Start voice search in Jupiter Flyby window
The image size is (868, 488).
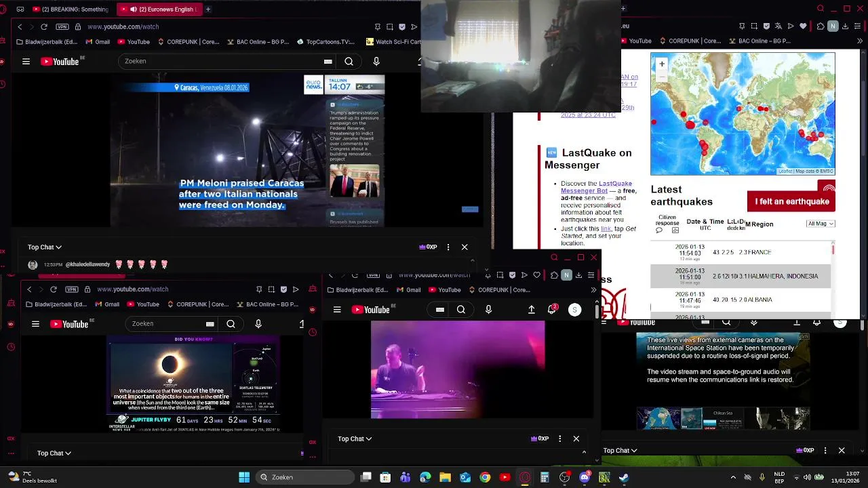258,324
